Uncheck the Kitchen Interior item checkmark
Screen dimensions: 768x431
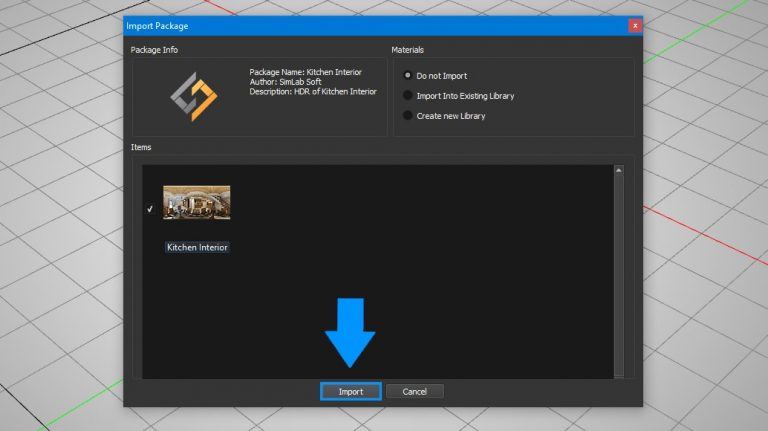click(x=150, y=209)
